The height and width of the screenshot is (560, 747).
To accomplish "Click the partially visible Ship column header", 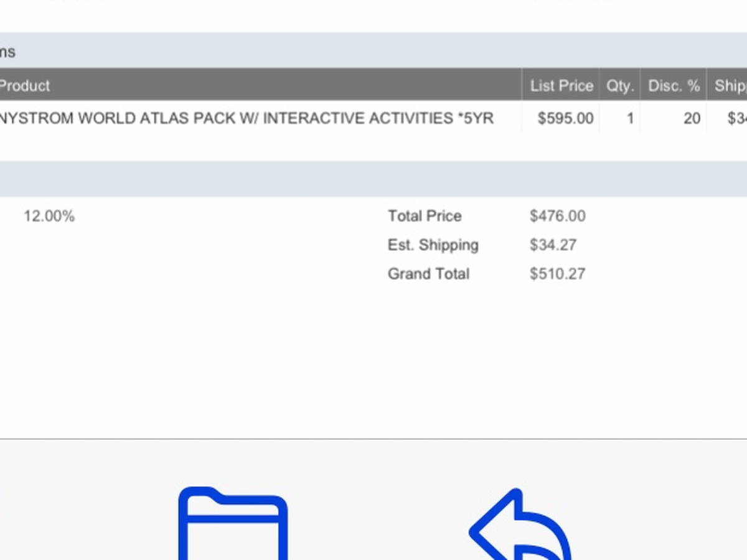I will click(730, 86).
